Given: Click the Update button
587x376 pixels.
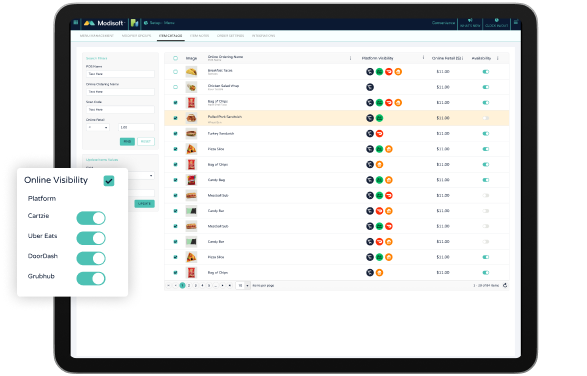Looking at the screenshot, I should pos(145,204).
